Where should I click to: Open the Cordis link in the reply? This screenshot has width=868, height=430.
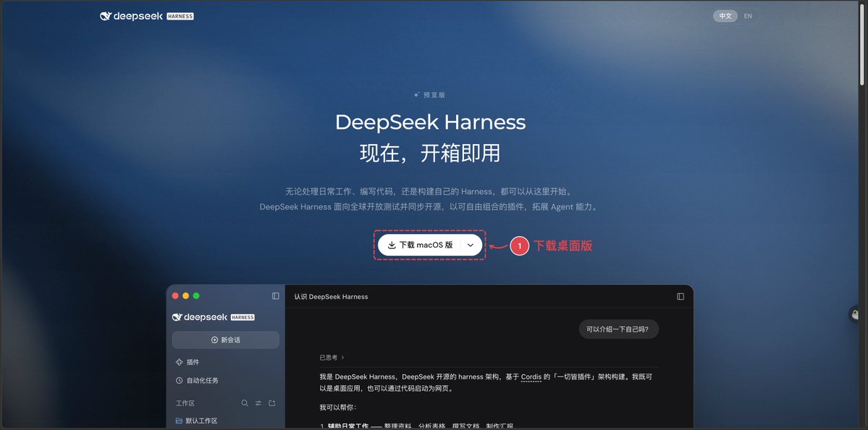coord(531,377)
